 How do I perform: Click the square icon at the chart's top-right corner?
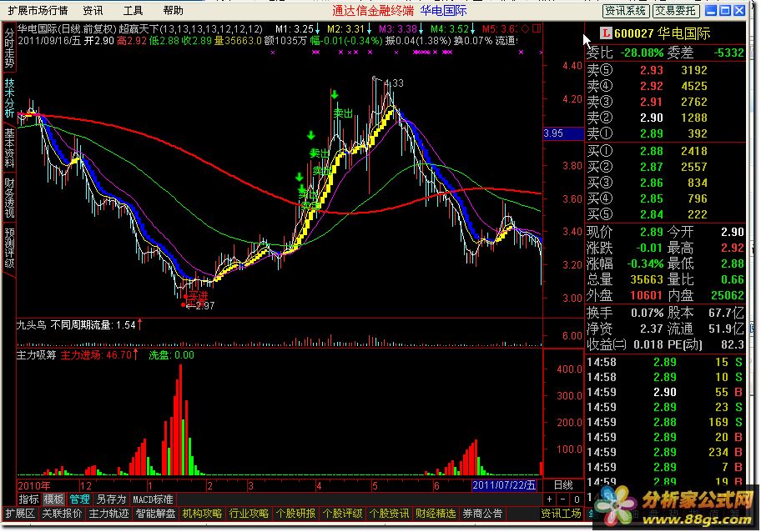pos(537,28)
